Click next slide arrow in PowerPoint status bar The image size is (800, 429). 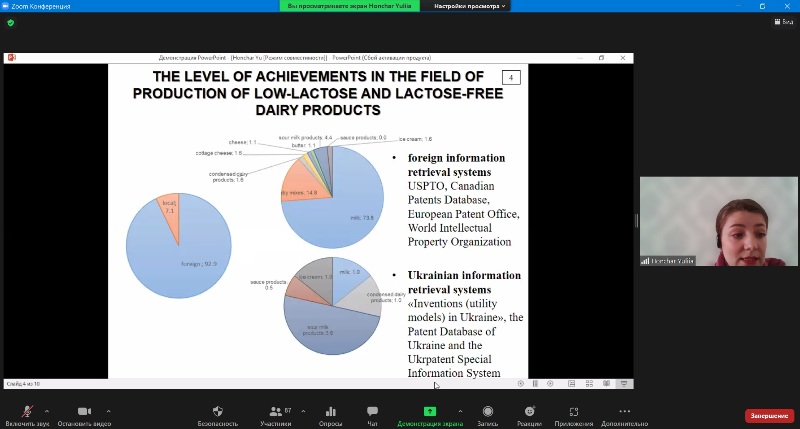coord(550,384)
